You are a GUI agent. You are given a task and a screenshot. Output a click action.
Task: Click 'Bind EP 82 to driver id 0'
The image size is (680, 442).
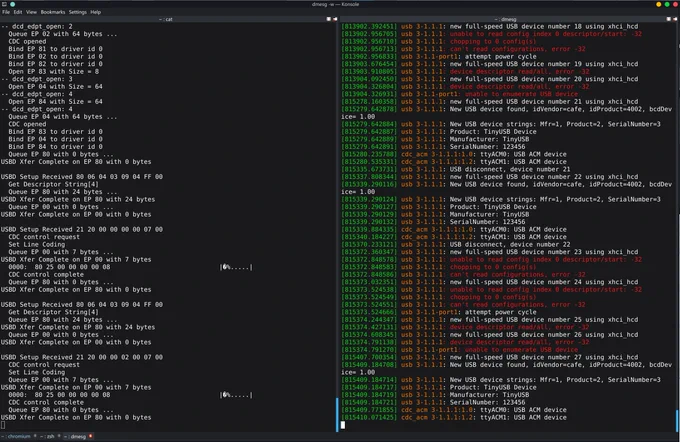pyautogui.click(x=56, y=64)
